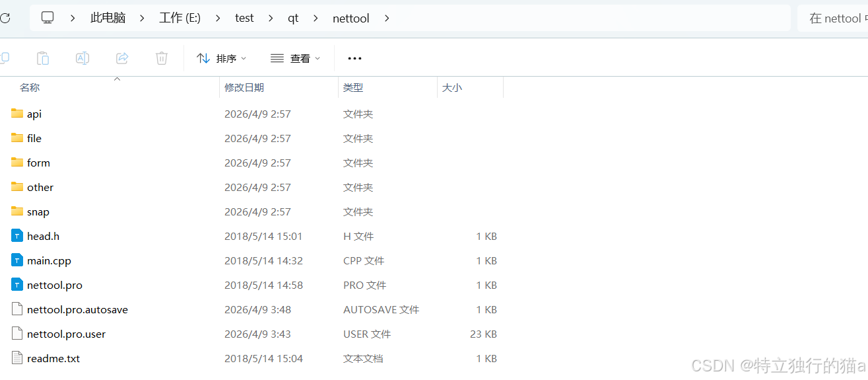Click 此电脑 in the breadcrumb path
The width and height of the screenshot is (868, 380).
click(x=108, y=18)
